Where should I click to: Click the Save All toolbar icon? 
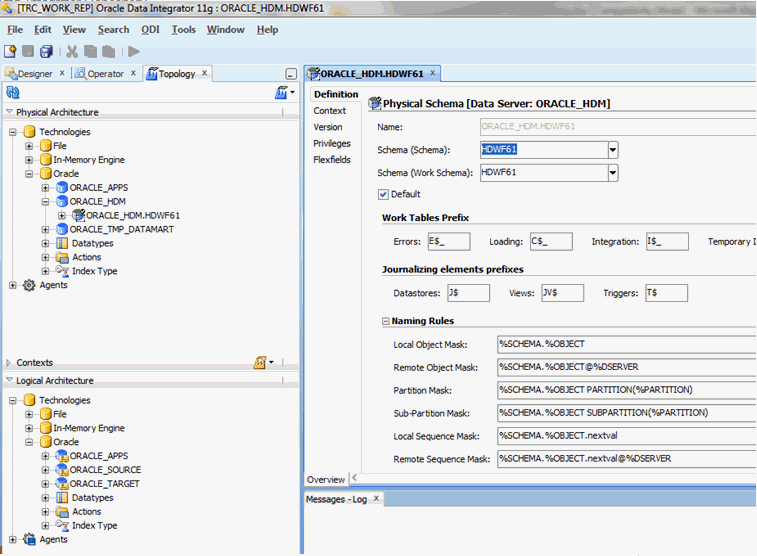[x=46, y=51]
